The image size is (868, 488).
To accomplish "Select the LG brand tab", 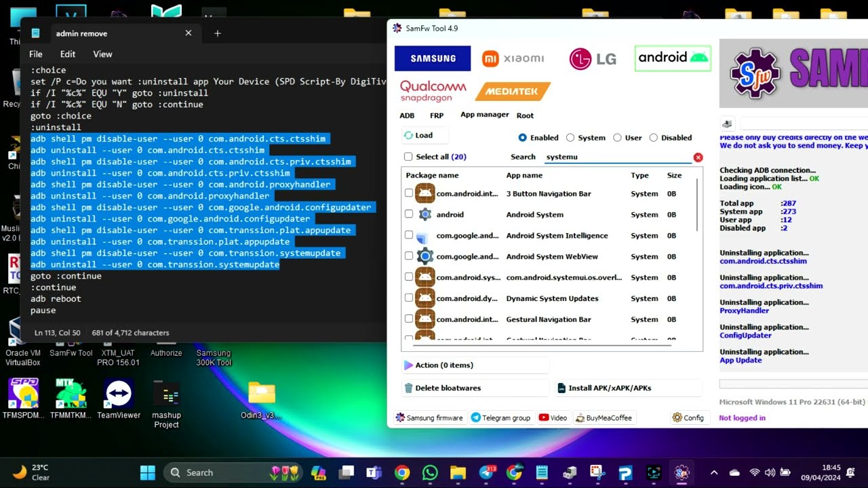I will click(593, 59).
